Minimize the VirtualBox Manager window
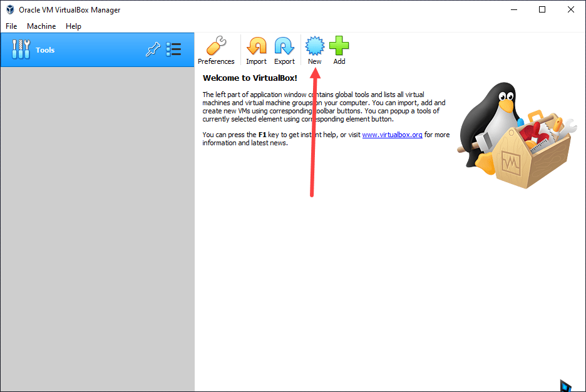Screen dimensions: 586x392 click(513, 9)
